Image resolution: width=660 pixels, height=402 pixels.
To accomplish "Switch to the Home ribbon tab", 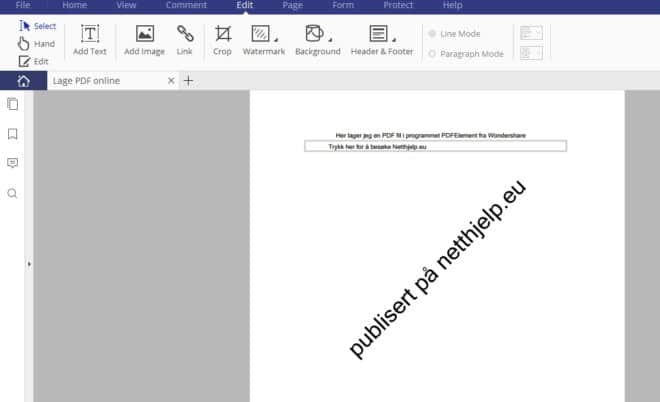I will point(75,5).
